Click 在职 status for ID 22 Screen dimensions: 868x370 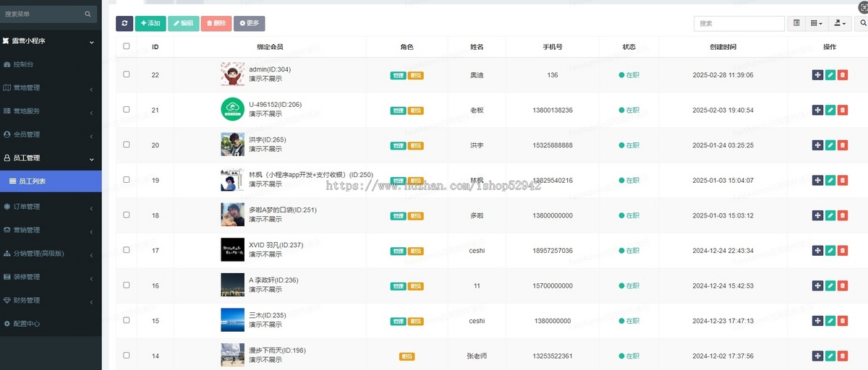(x=629, y=74)
